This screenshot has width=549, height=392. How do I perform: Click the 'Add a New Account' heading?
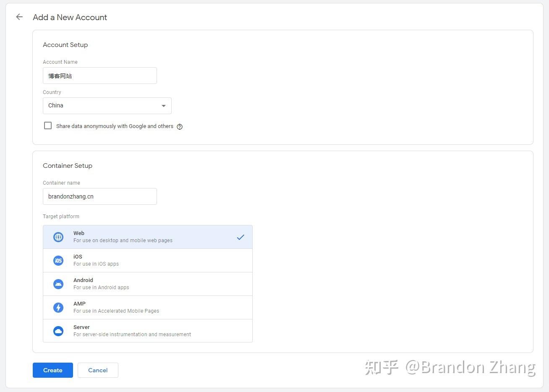pyautogui.click(x=70, y=17)
